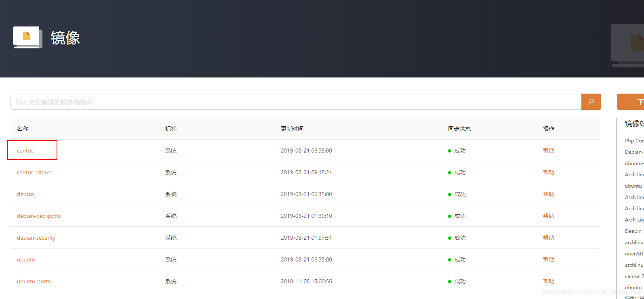Click the 同步状态 column header
The image size is (644, 299).
click(x=459, y=129)
